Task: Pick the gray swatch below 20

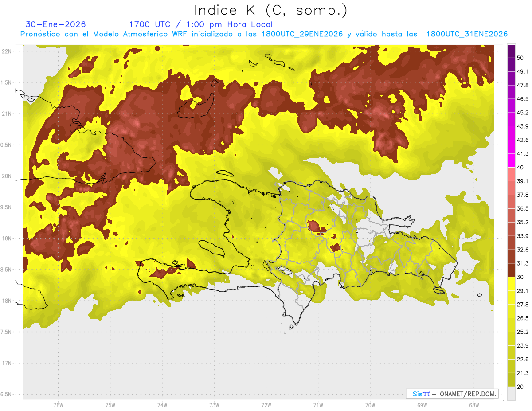Action: click(x=511, y=393)
